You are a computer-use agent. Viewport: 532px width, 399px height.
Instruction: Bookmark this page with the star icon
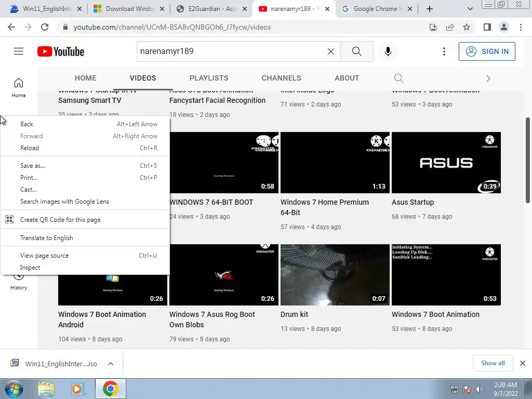[467, 27]
